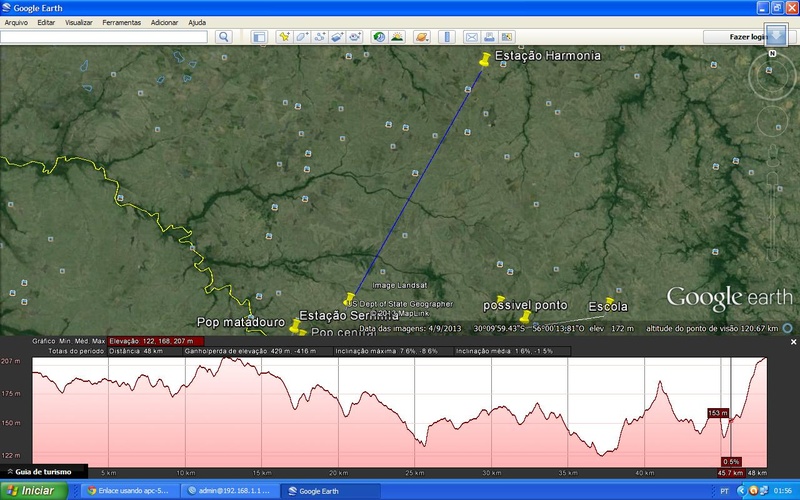Select the add path tool
800x500 pixels.
pyautogui.click(x=319, y=37)
